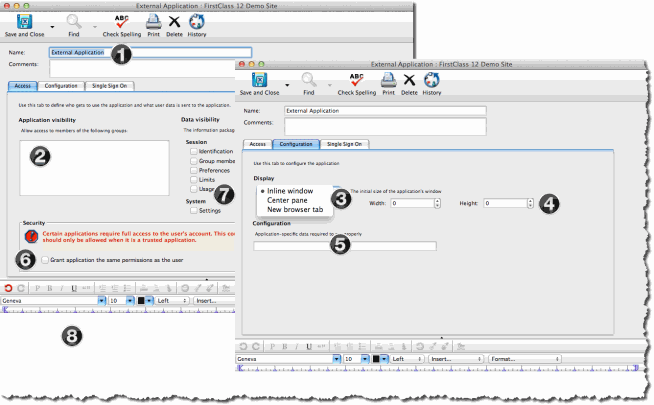Viewport: 654px width, 405px height.
Task: Click Find magnifier icon in front window
Action: [x=310, y=80]
